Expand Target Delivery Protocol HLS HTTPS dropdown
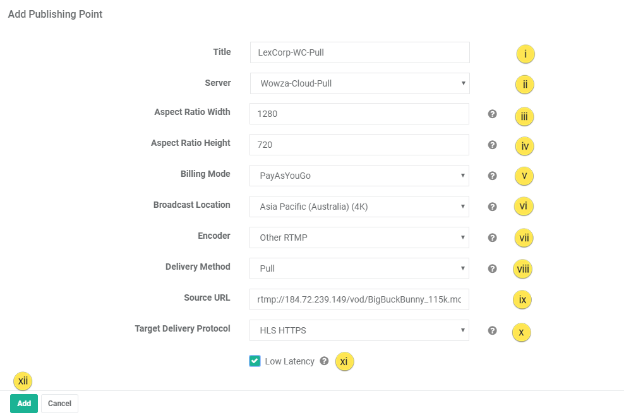The height and width of the screenshot is (419, 624). tap(358, 330)
